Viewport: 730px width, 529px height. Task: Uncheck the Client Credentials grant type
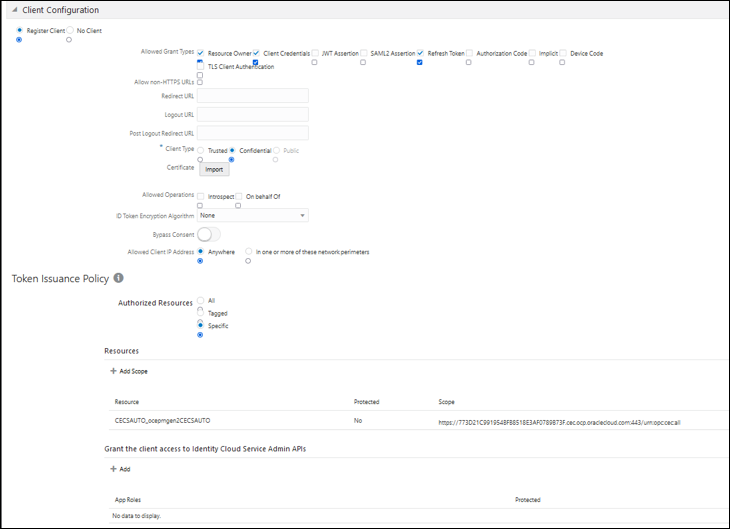tap(256, 53)
